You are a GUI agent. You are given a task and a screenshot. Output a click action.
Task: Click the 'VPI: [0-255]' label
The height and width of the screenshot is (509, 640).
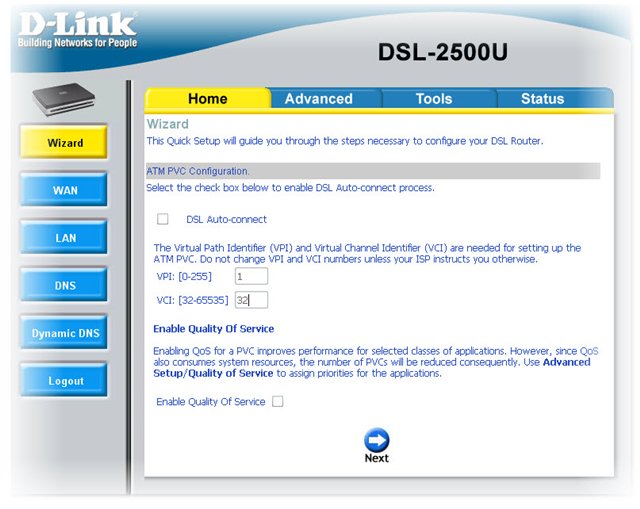[x=184, y=276]
